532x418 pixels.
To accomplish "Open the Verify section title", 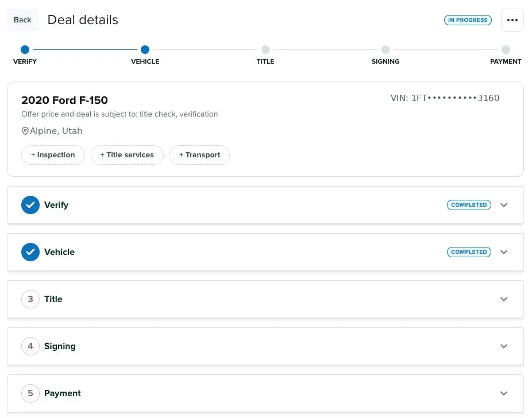I will pyautogui.click(x=56, y=205).
